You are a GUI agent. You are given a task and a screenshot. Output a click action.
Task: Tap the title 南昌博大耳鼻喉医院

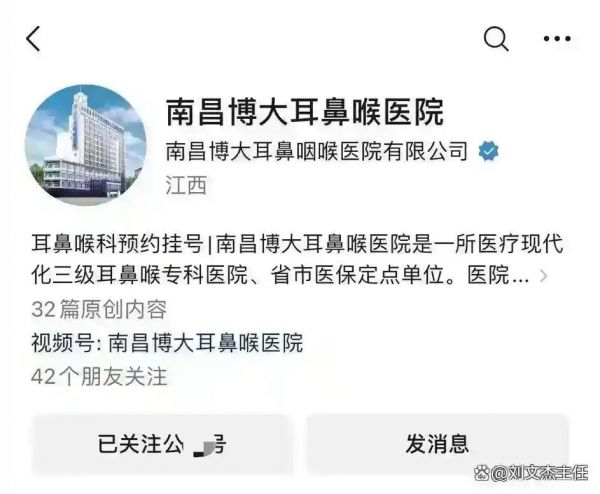coord(305,112)
